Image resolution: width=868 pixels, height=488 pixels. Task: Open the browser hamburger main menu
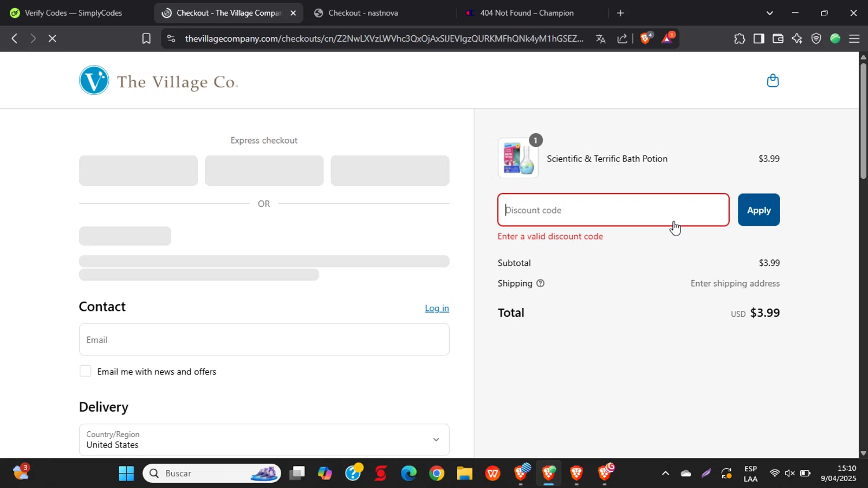coord(854,39)
